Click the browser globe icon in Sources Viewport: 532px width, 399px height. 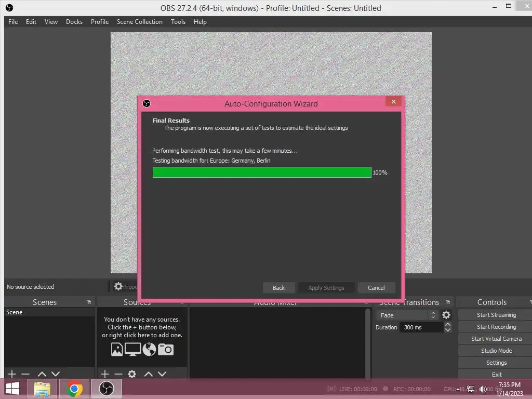click(149, 349)
